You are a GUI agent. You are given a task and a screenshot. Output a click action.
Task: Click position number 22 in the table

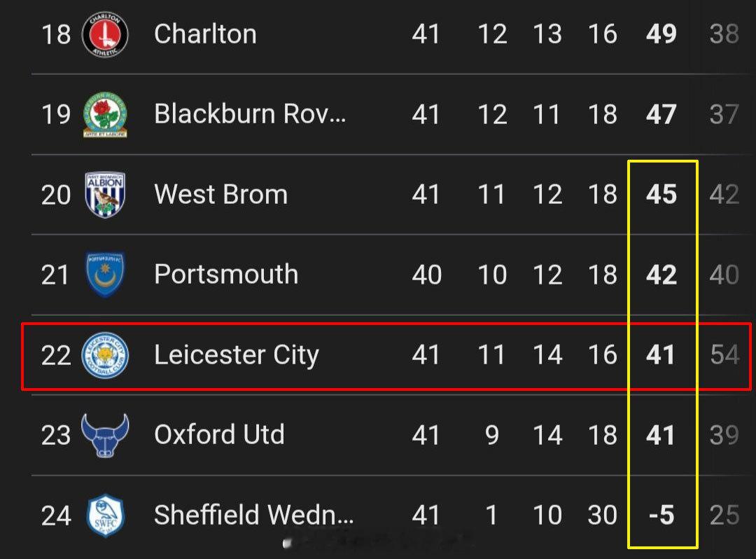click(56, 354)
